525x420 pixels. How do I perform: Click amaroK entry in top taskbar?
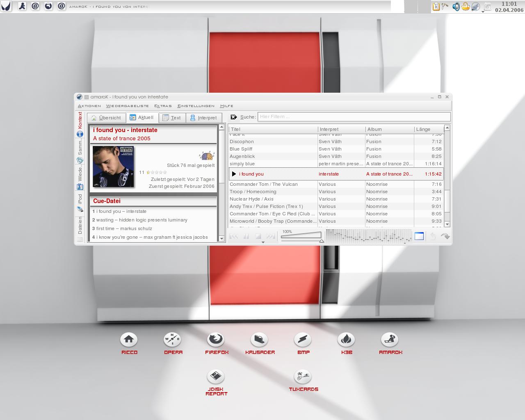[x=109, y=7]
